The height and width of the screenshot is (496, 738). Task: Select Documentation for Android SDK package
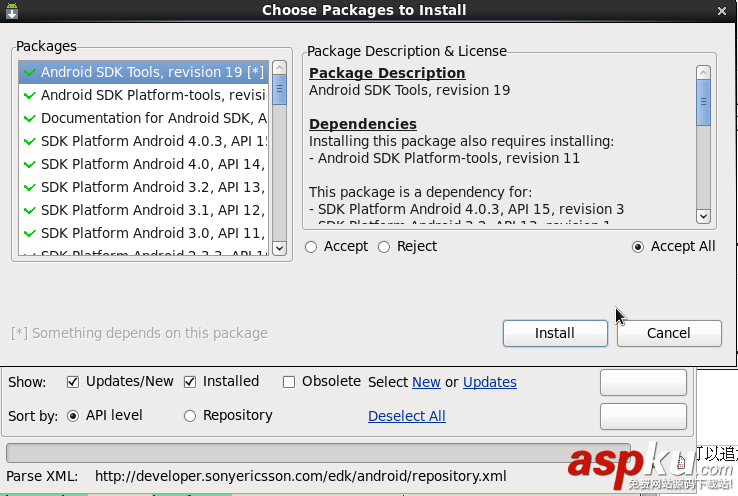point(144,118)
